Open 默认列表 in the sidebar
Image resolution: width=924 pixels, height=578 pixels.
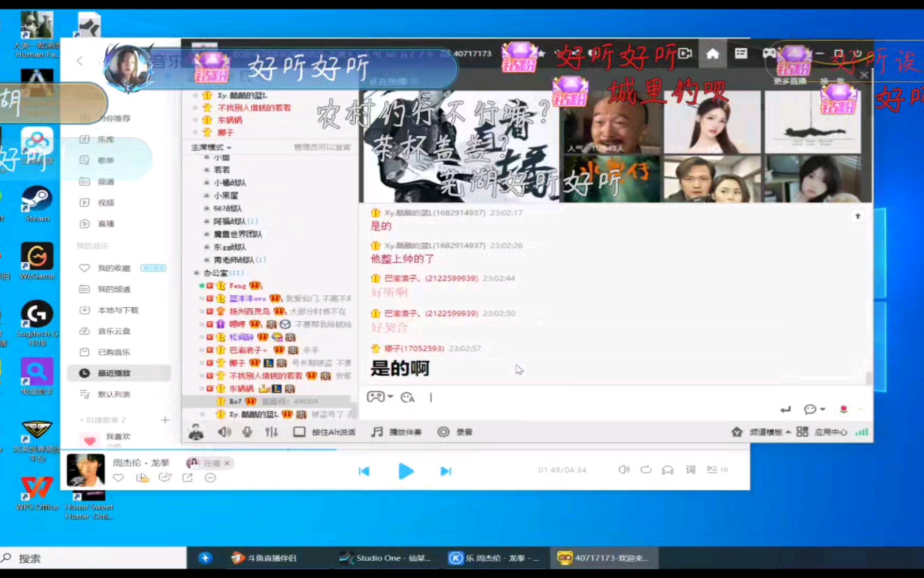[x=113, y=394]
